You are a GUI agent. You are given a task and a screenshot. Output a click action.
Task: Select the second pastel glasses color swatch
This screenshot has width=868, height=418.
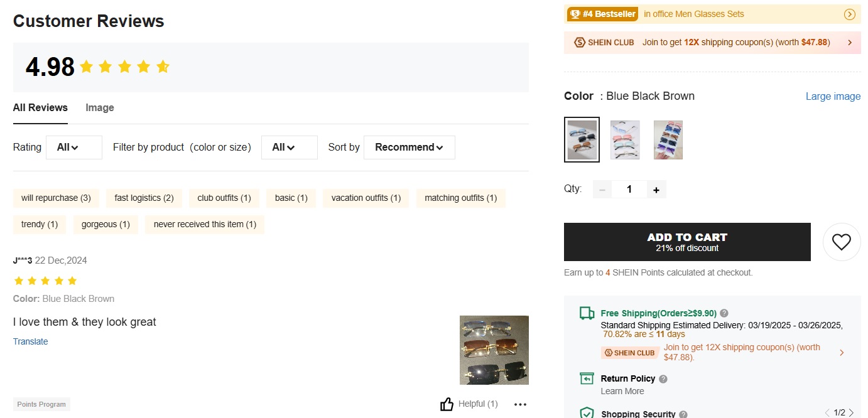[x=625, y=139]
